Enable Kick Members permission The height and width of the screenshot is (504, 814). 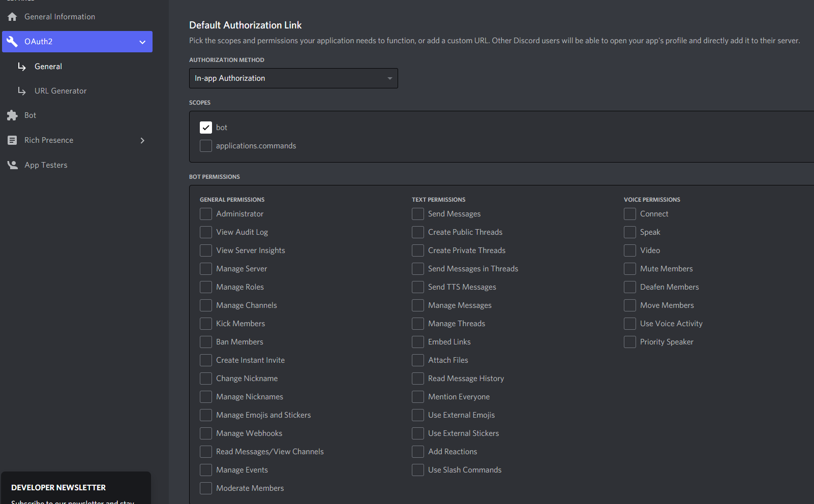coord(206,324)
